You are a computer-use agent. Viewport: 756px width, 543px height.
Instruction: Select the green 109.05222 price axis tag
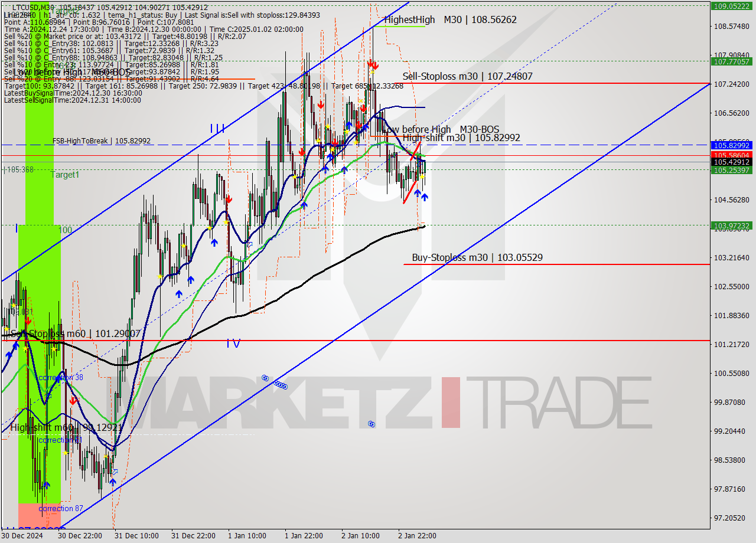[x=731, y=6]
